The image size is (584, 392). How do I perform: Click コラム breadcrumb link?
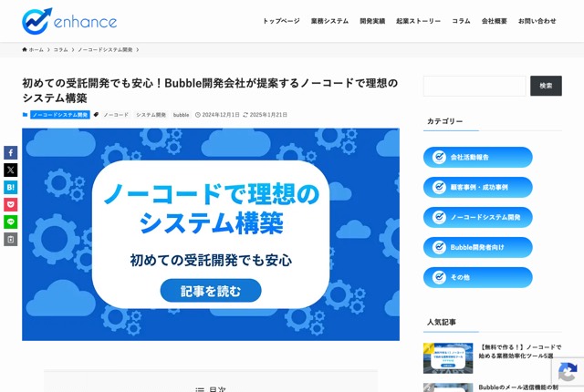point(60,50)
